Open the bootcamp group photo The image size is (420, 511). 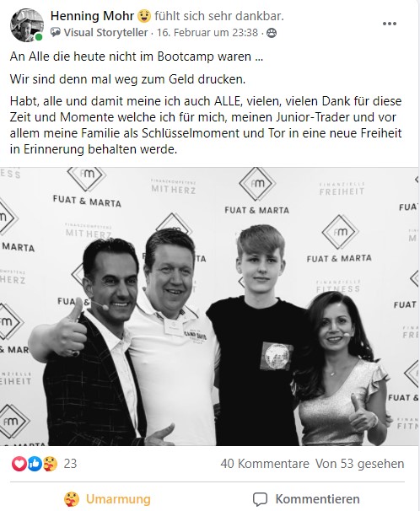click(x=209, y=306)
